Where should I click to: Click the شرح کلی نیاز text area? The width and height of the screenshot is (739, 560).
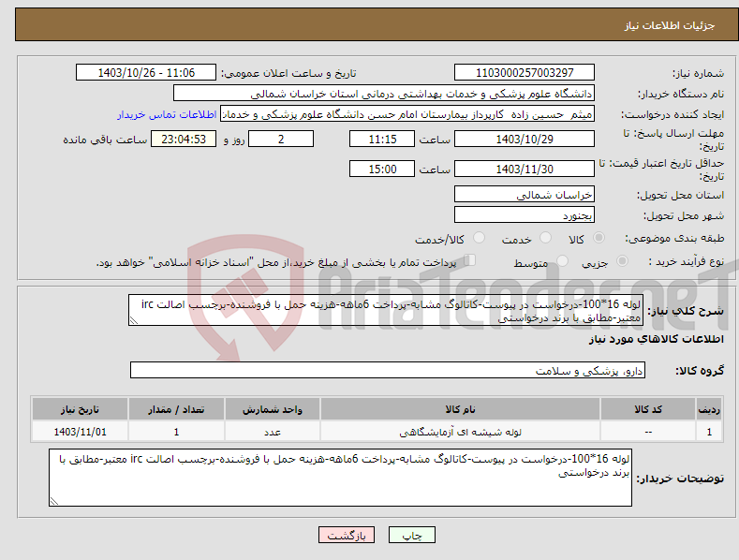386,310
